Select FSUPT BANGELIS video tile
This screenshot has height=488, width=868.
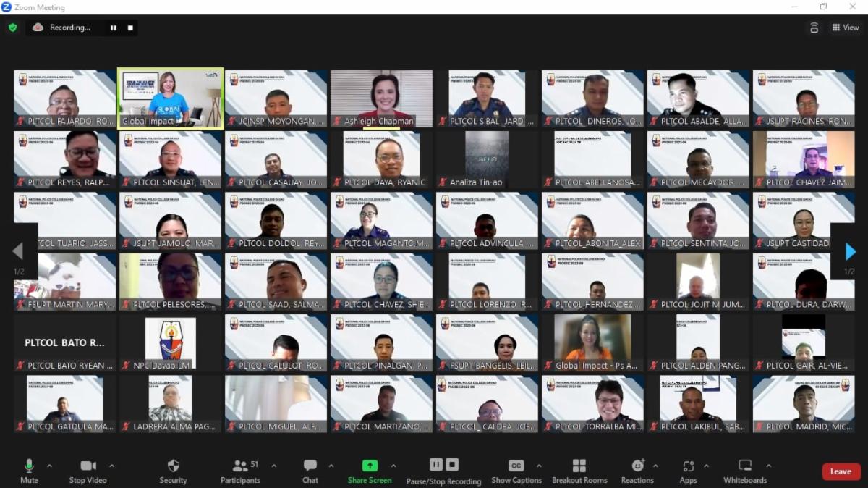click(x=487, y=342)
